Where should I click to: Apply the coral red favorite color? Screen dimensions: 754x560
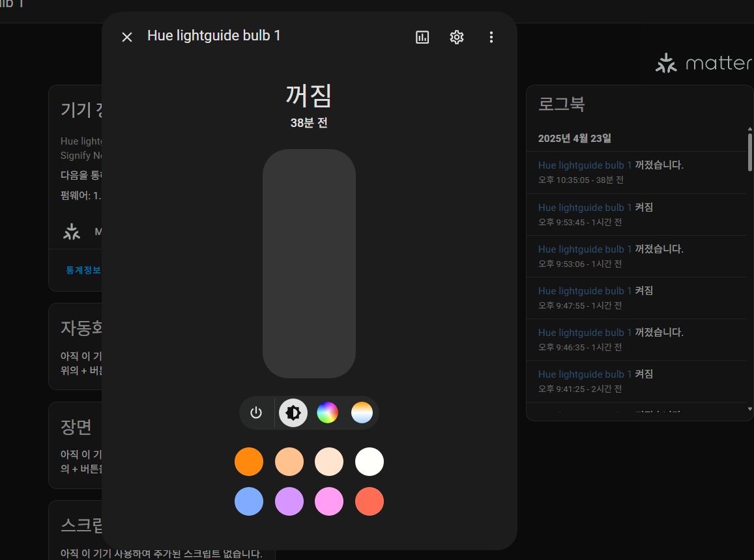pos(370,501)
